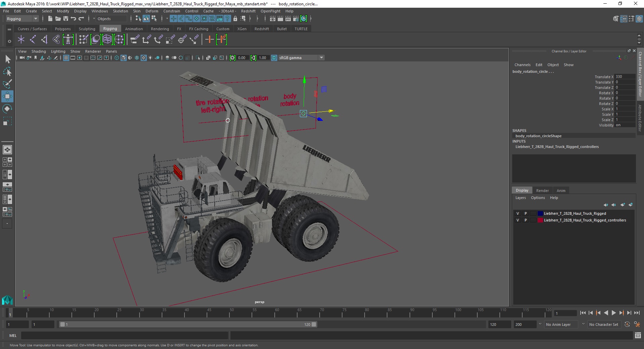The height and width of the screenshot is (349, 644).
Task: Activate the Move tool in toolbox
Action: tap(7, 96)
